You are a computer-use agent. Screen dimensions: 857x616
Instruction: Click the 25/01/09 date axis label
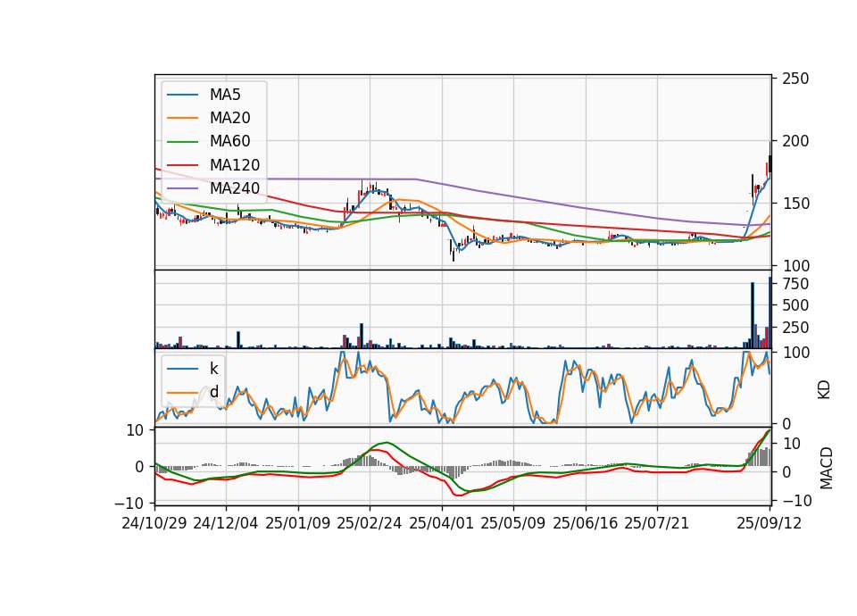[x=298, y=523]
